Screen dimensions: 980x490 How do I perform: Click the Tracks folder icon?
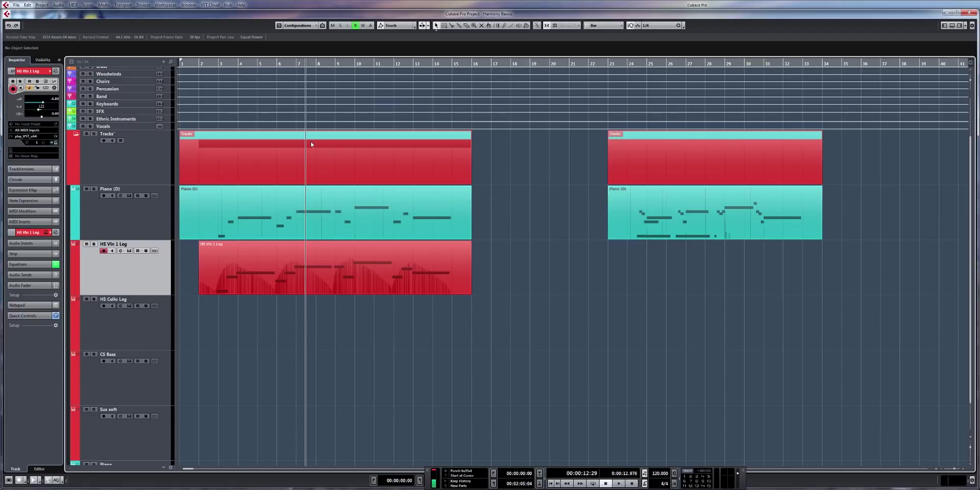tap(76, 134)
